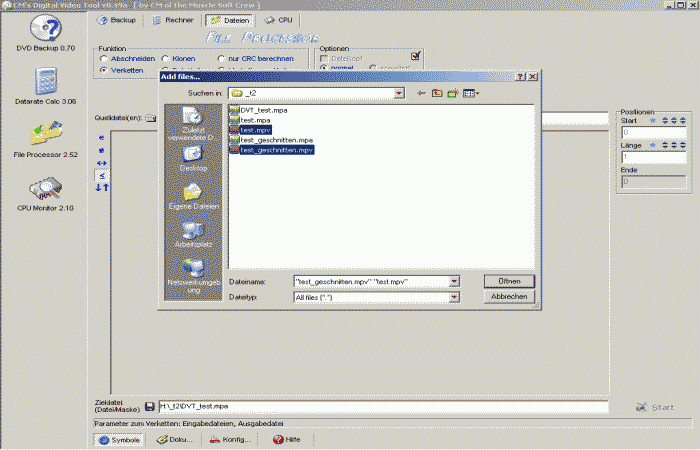Create a new folder with the toolbar icon

tap(452, 93)
